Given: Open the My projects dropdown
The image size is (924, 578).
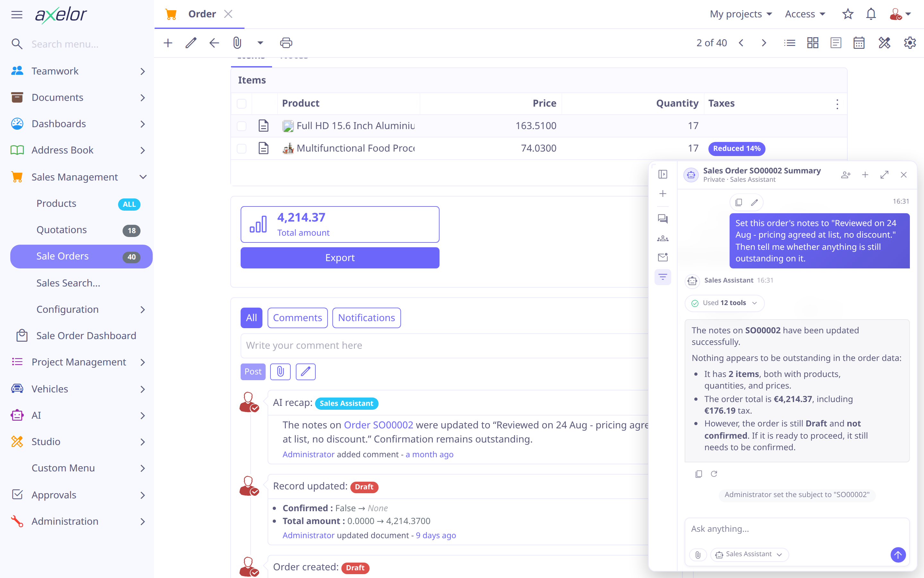Looking at the screenshot, I should (741, 14).
